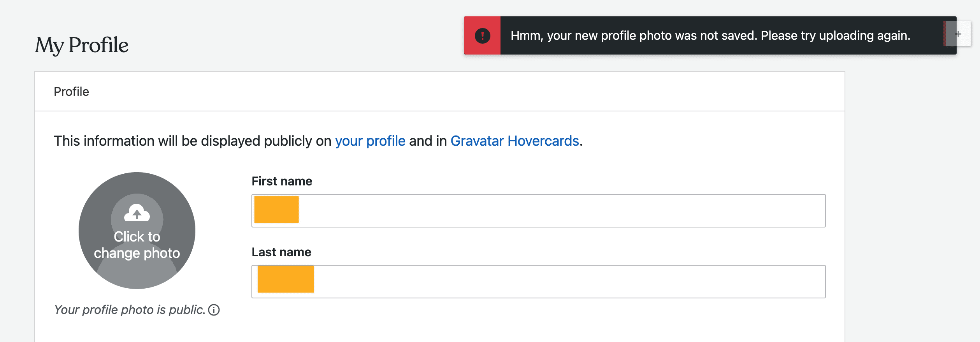Open the profile photo public info icon
This screenshot has height=342, width=980.
pos(214,310)
